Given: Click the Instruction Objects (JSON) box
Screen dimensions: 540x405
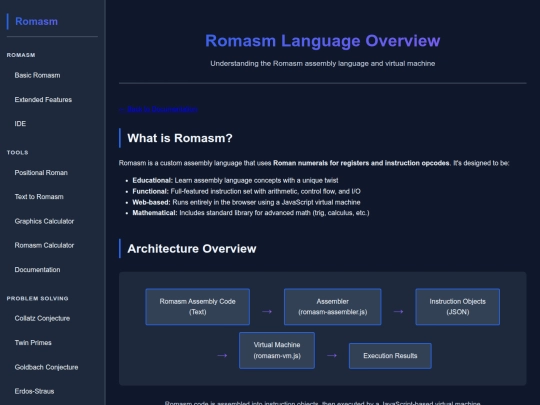Looking at the screenshot, I should (x=458, y=307).
